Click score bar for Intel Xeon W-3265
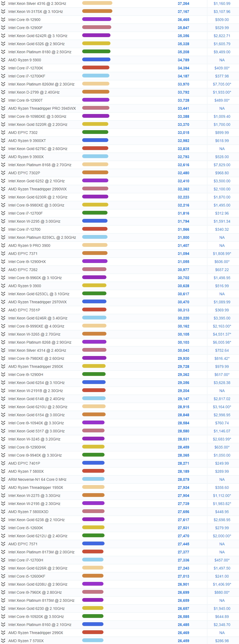239x644 pixels. coord(94,334)
